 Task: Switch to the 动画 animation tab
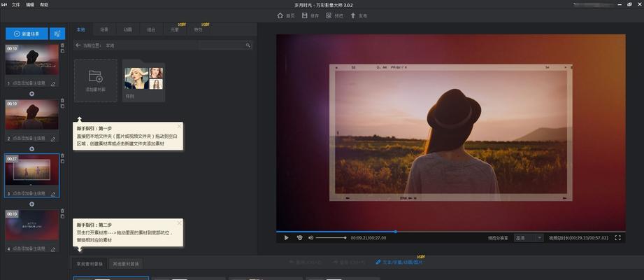(128, 29)
